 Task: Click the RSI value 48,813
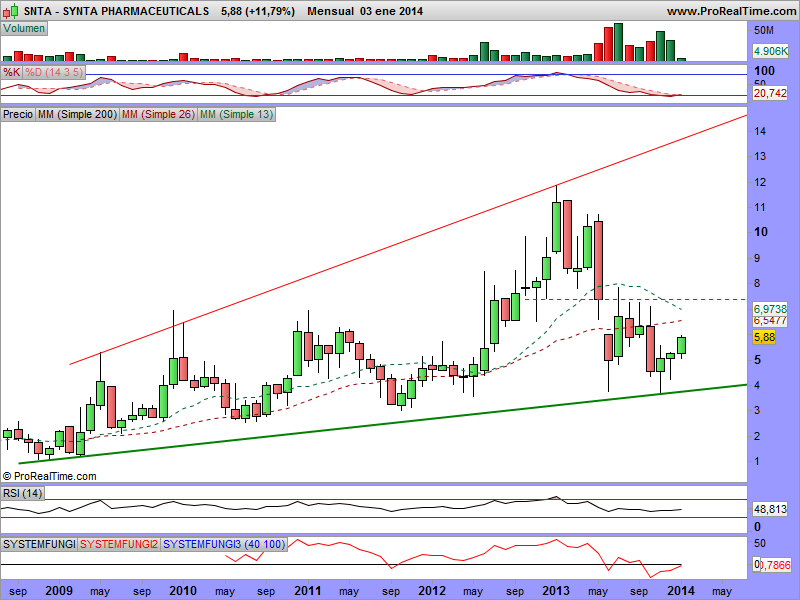770,509
